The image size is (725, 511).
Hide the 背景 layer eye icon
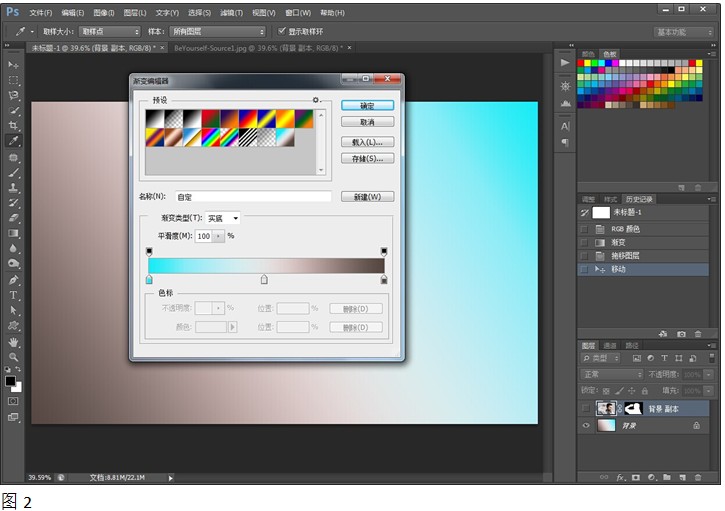(586, 425)
